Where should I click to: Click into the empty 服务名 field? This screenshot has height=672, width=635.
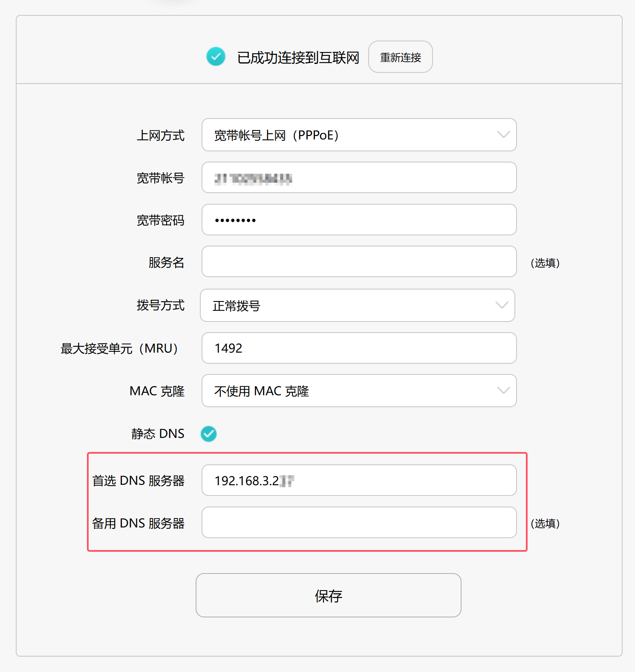tap(358, 262)
